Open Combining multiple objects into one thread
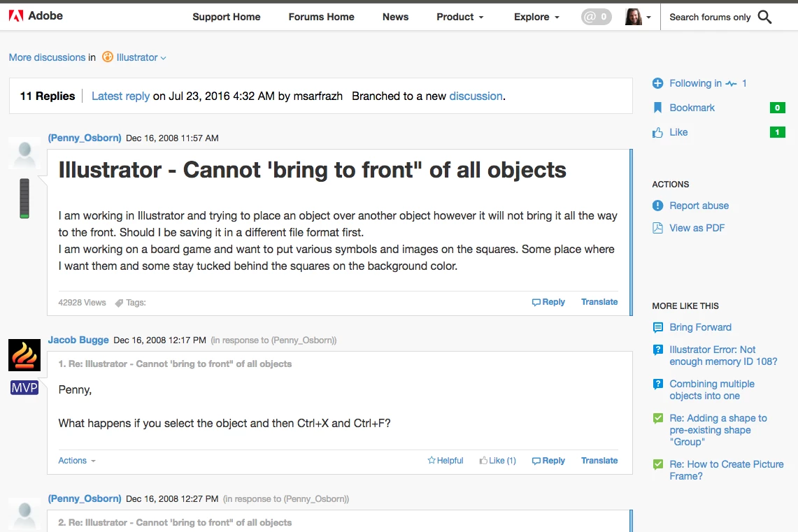This screenshot has height=532, width=798. click(712, 389)
